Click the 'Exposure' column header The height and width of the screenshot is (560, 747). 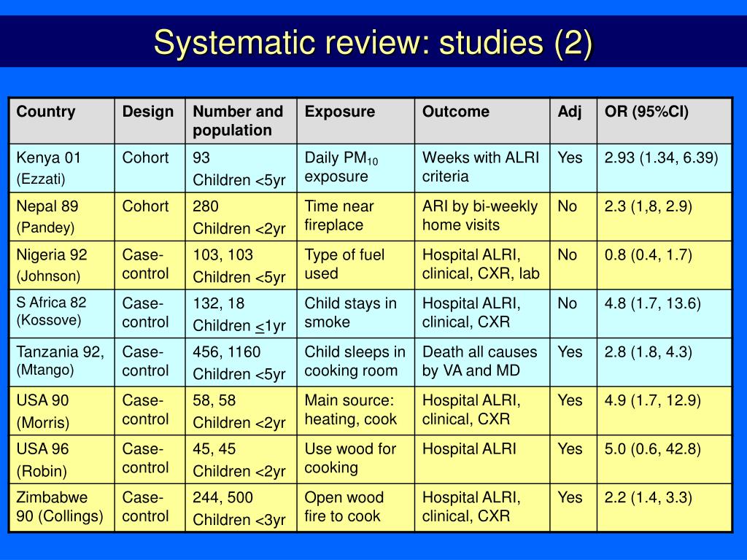[356, 121]
